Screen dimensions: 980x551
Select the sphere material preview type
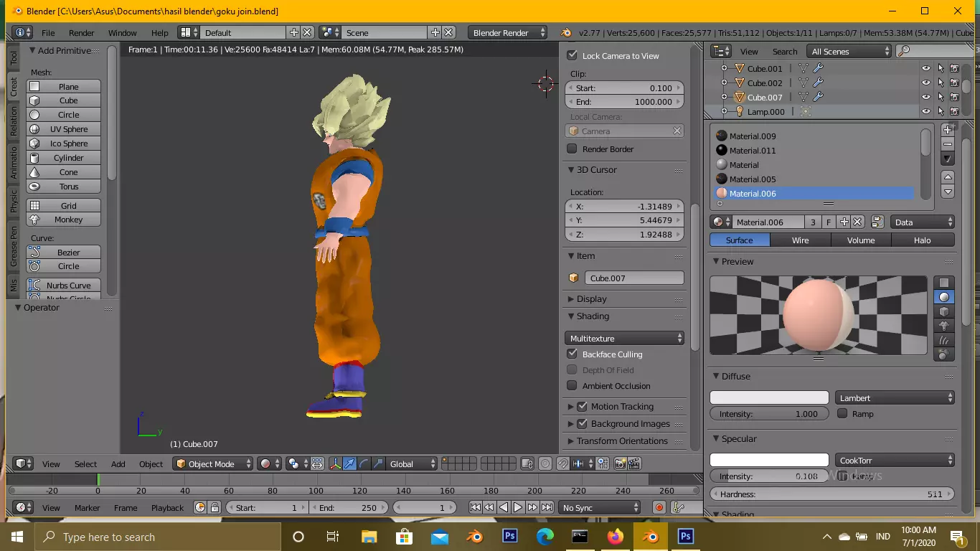pyautogui.click(x=944, y=297)
